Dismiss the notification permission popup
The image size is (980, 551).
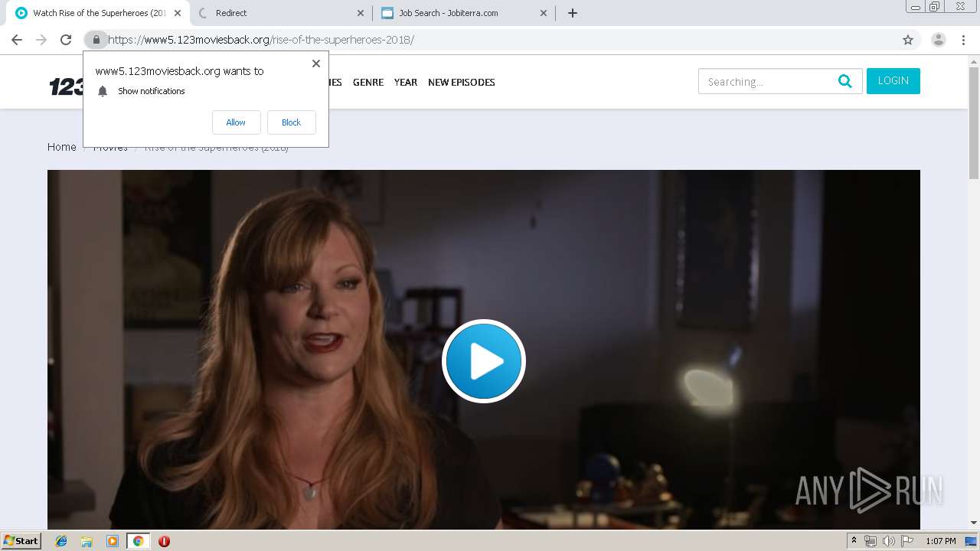316,64
